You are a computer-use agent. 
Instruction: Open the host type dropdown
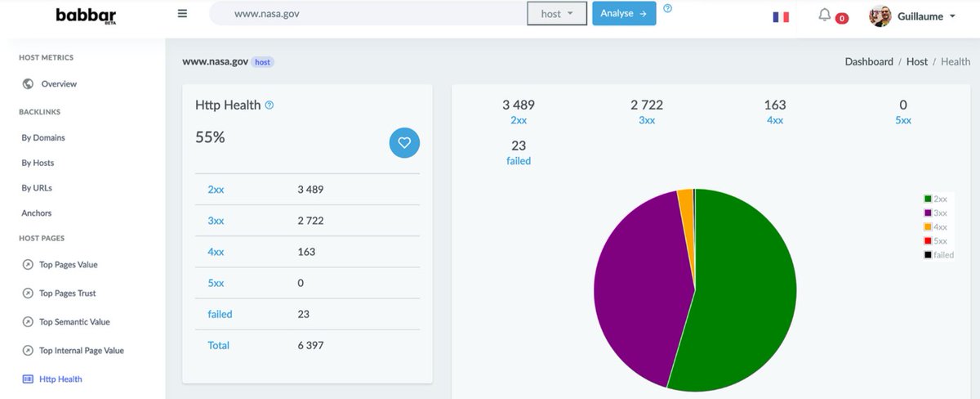tap(557, 14)
